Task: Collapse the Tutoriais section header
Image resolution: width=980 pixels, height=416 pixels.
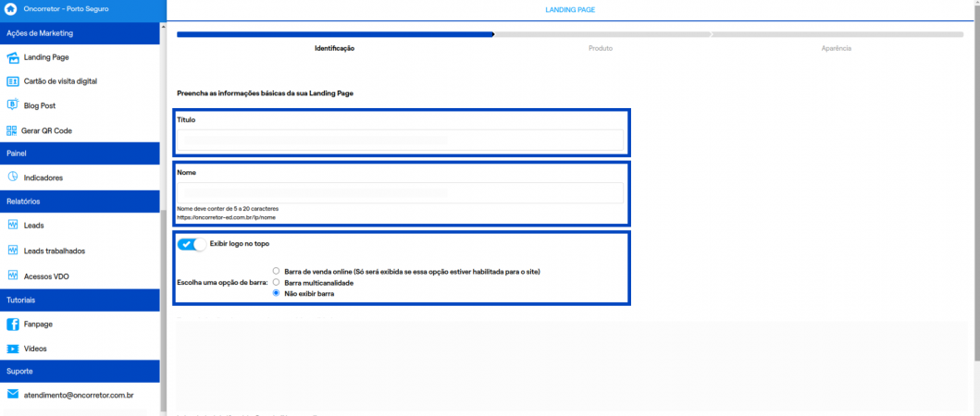Action: pos(80,300)
